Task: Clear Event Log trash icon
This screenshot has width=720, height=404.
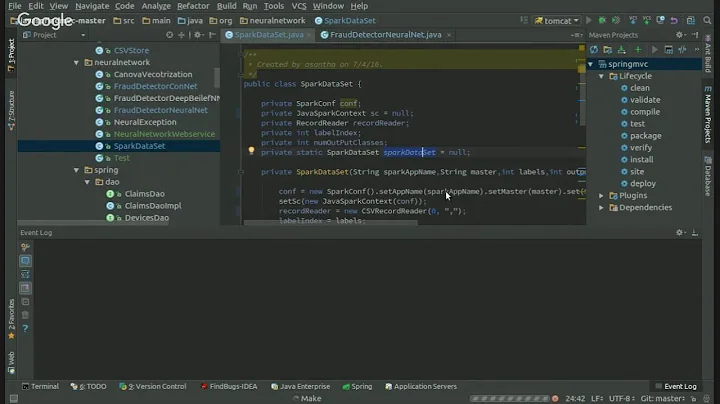Action: [25, 315]
